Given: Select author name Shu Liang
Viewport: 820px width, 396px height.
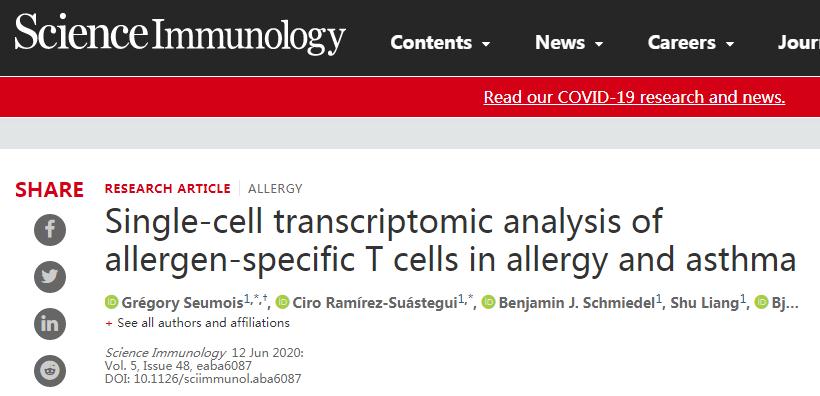Looking at the screenshot, I should pyautogui.click(x=704, y=302).
